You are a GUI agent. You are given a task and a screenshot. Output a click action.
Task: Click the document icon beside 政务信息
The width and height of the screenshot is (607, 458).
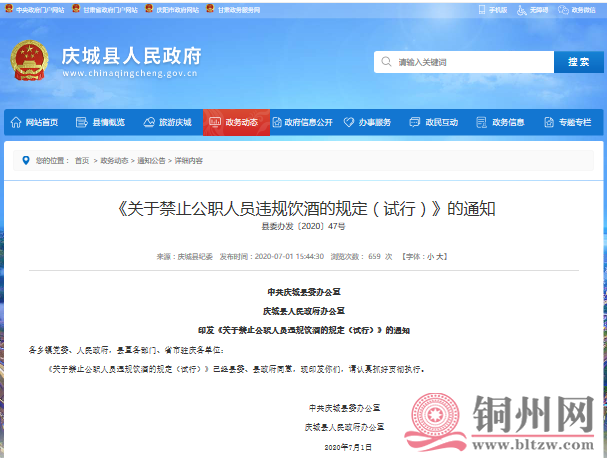(x=481, y=122)
